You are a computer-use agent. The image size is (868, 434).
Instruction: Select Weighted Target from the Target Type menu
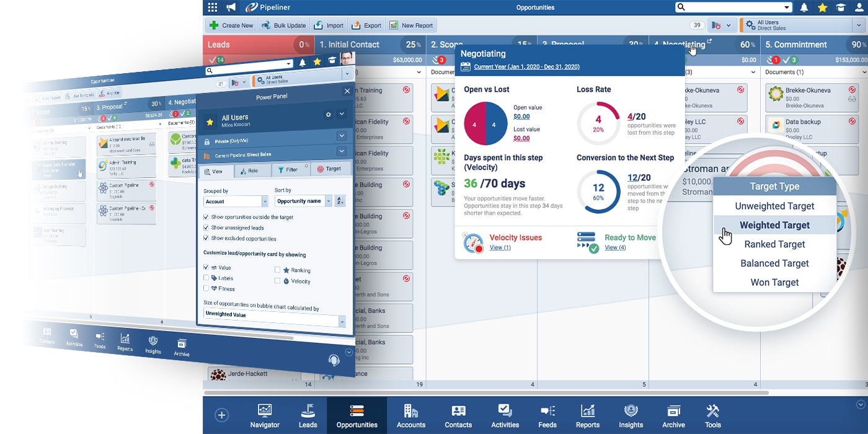click(774, 224)
